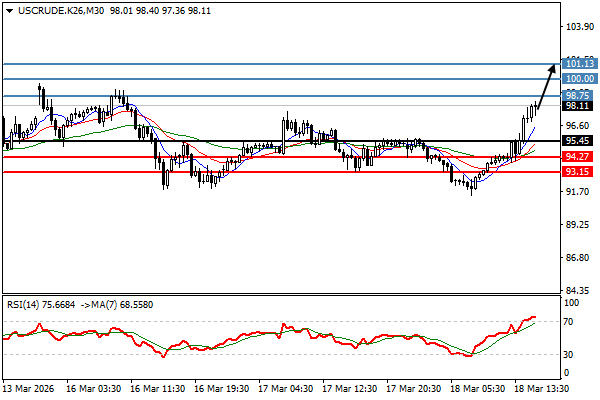
Task: Select the USCRUDE.K26,M30 symbol title
Action: pyautogui.click(x=52, y=8)
